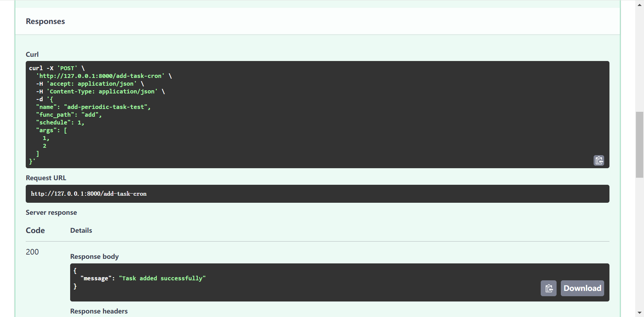The width and height of the screenshot is (644, 317).
Task: Click the scrollbar down arrow
Action: pos(639,313)
